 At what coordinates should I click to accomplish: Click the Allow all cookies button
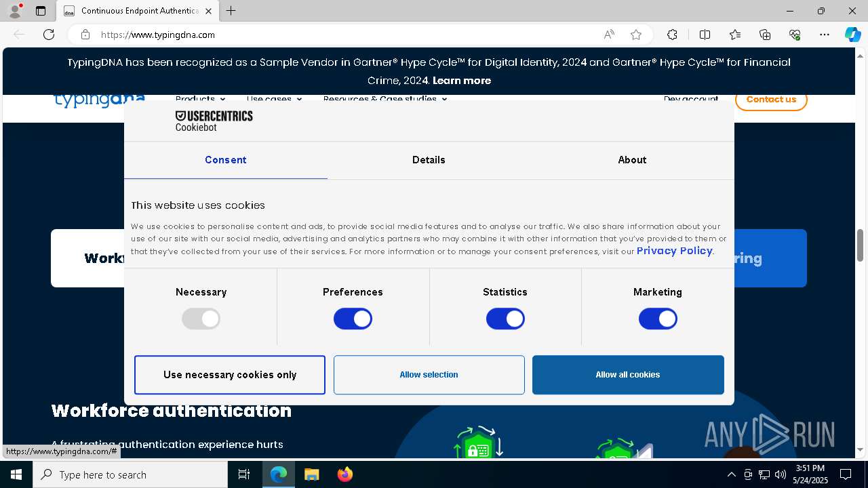628,375
